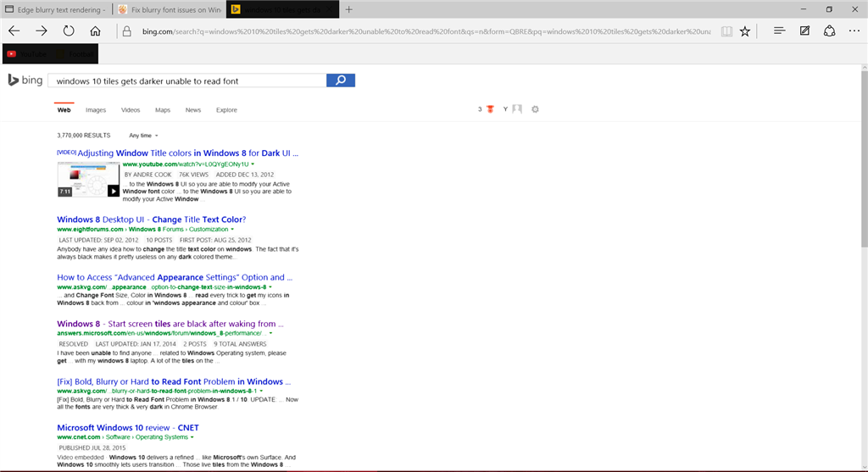Open the Share icon
This screenshot has height=472, width=868.
coord(829,31)
